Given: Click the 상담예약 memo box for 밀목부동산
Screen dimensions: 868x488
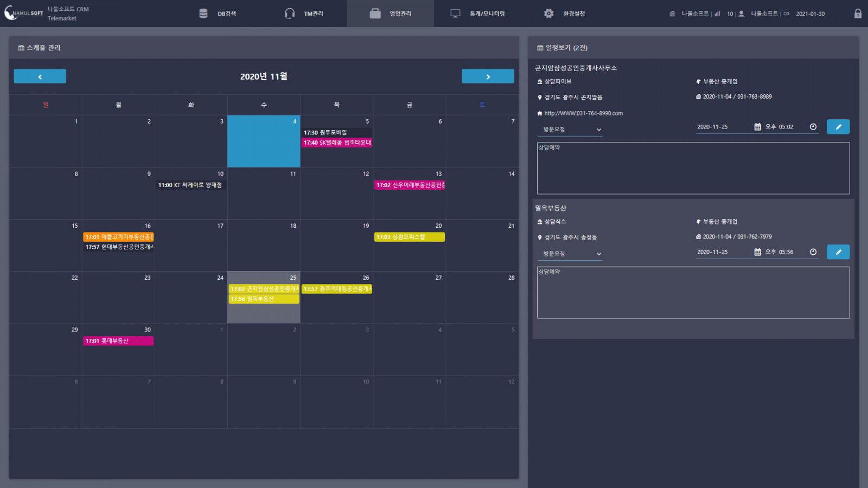Looking at the screenshot, I should pyautogui.click(x=693, y=293).
